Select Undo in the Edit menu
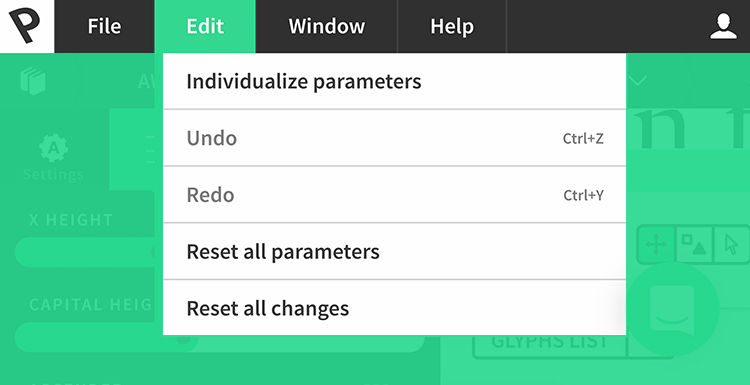Screen dimensions: 750x385 pyautogui.click(x=395, y=138)
